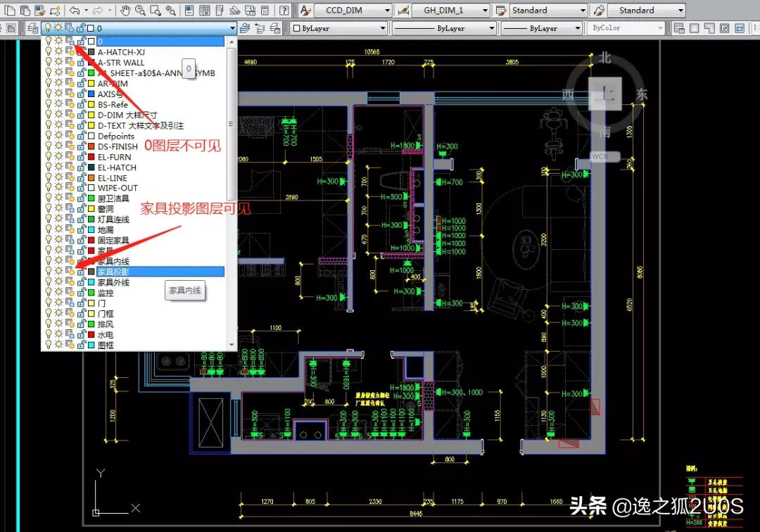Expand the ByLayer linetype dropdown

click(490, 27)
